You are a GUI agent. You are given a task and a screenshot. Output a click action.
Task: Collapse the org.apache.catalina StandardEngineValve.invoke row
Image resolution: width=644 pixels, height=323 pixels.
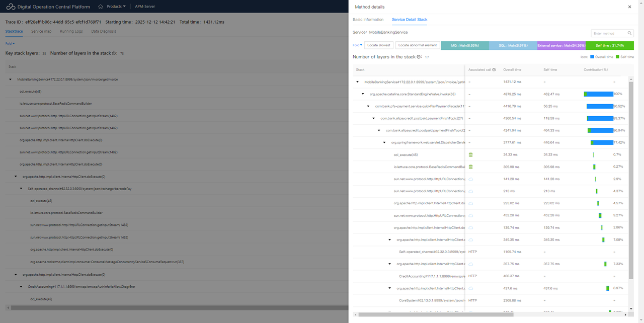[x=363, y=94]
